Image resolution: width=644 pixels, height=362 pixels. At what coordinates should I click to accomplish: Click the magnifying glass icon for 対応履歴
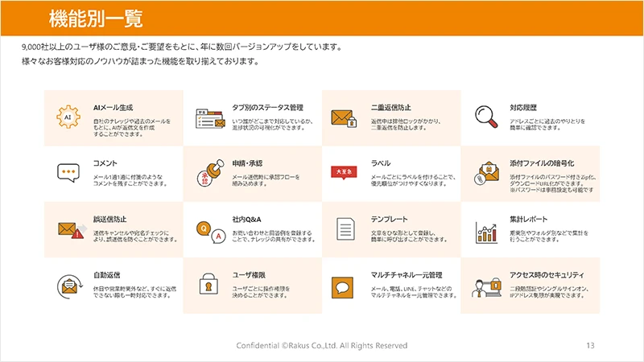pos(486,117)
